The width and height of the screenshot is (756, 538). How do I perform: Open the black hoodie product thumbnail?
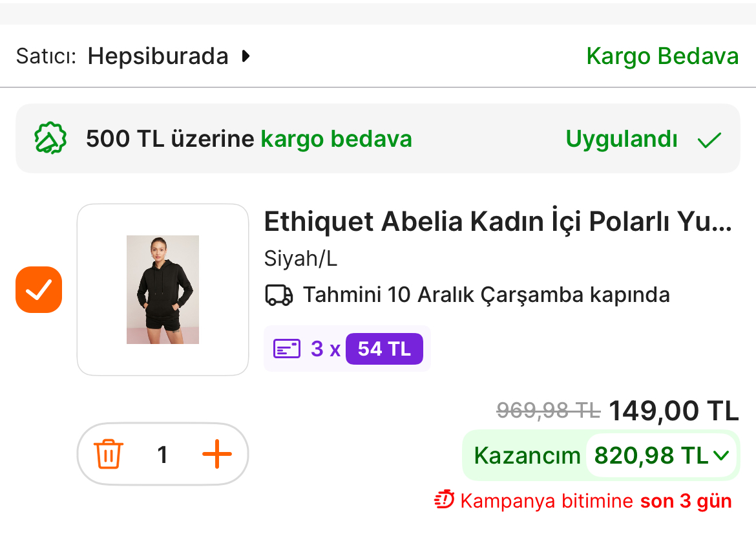pyautogui.click(x=163, y=290)
